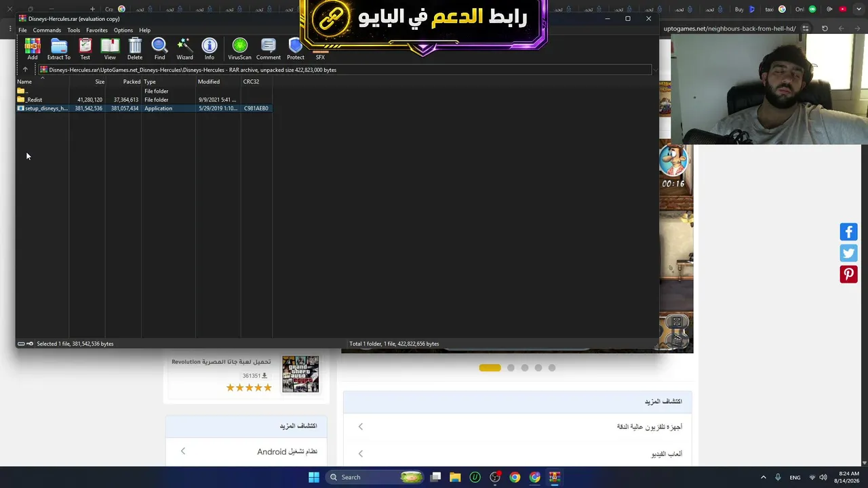Open the View toolbar icon
This screenshot has width=868, height=488.
(110, 49)
